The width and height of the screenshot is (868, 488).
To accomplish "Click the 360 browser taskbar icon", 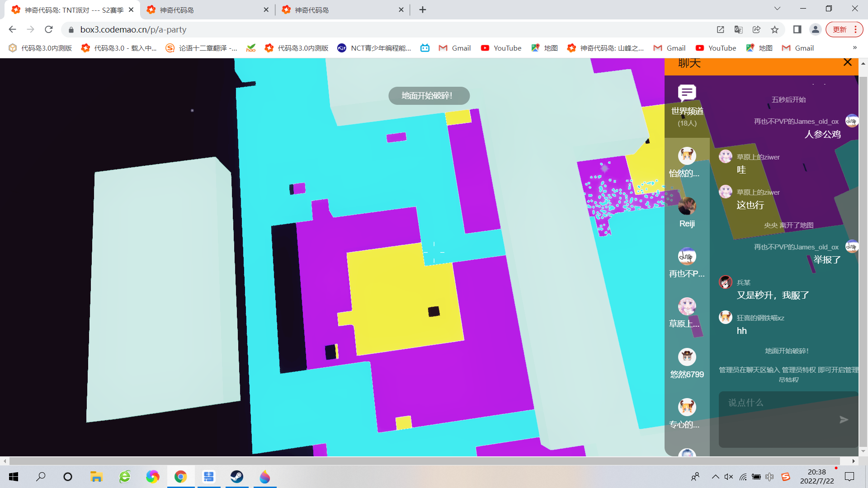I will click(124, 477).
